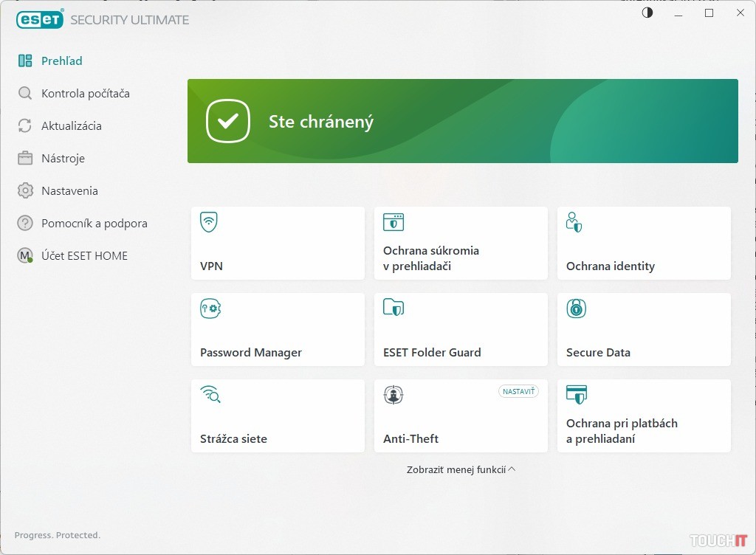The height and width of the screenshot is (555, 756).
Task: Open the Prehľad overview section
Action: click(61, 61)
